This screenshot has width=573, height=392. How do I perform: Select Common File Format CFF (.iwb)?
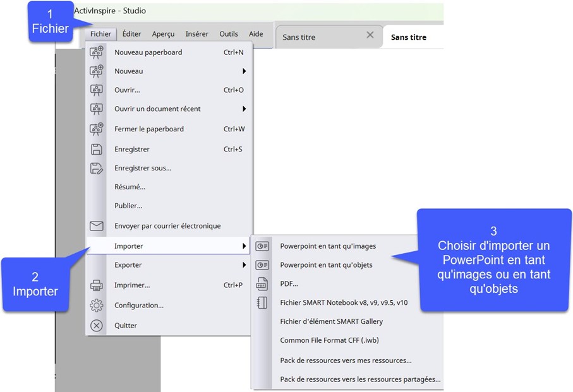pos(329,340)
